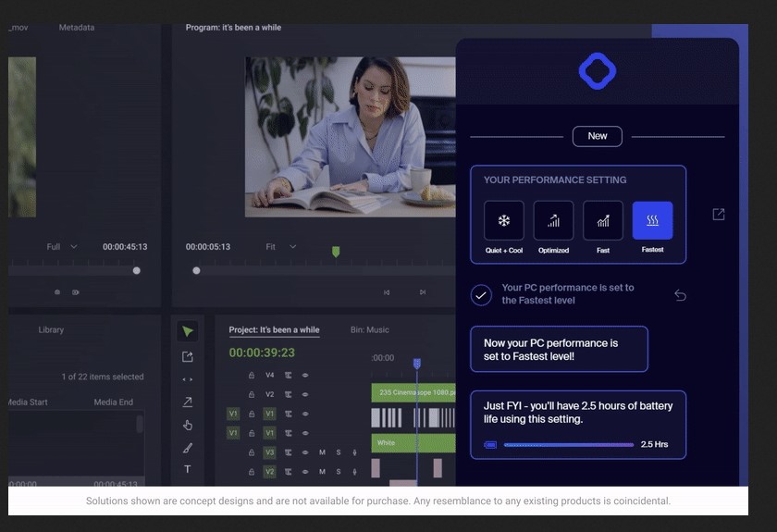Select the brush/pen tool in toolbar
777x532 pixels.
(x=188, y=448)
